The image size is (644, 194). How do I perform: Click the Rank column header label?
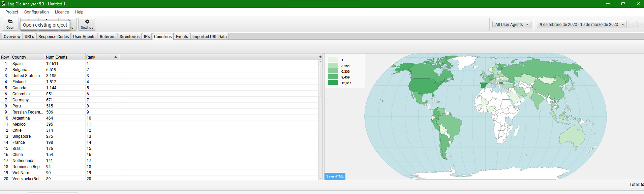click(91, 57)
